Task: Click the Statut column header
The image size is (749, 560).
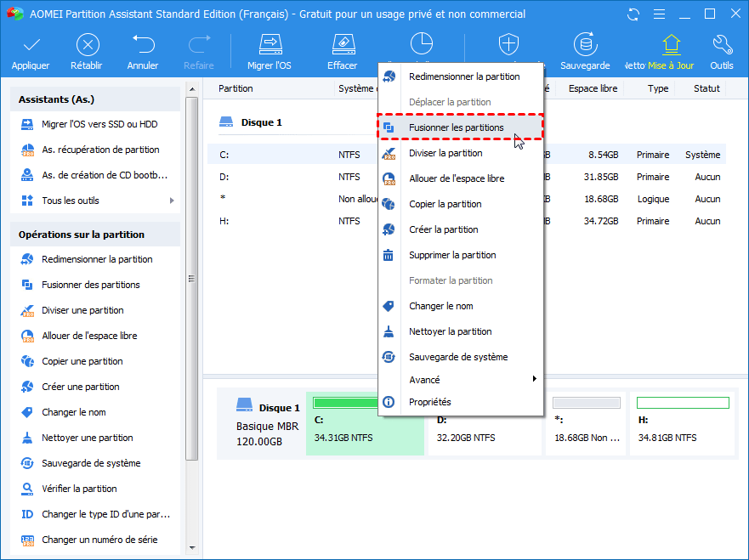Action: [706, 88]
